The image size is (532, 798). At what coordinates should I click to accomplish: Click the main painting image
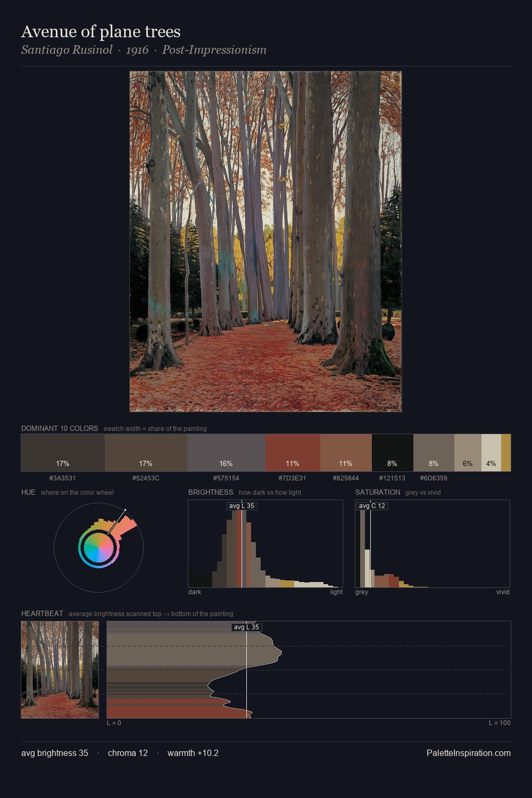click(x=265, y=242)
